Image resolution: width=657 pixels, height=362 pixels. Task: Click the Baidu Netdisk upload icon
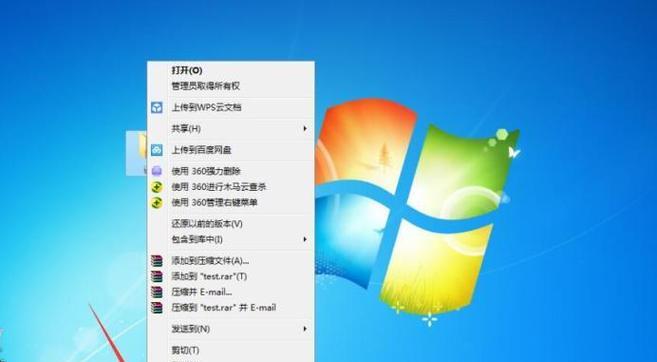tap(157, 150)
